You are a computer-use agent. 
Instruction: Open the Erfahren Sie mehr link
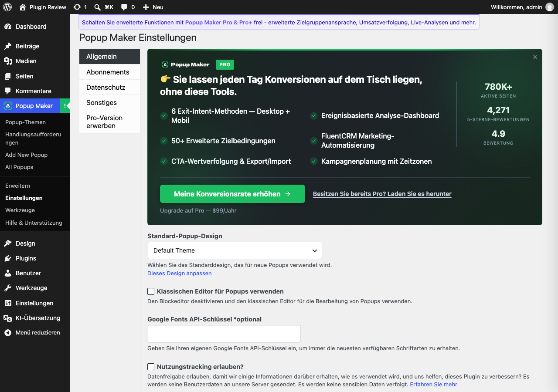434,385
